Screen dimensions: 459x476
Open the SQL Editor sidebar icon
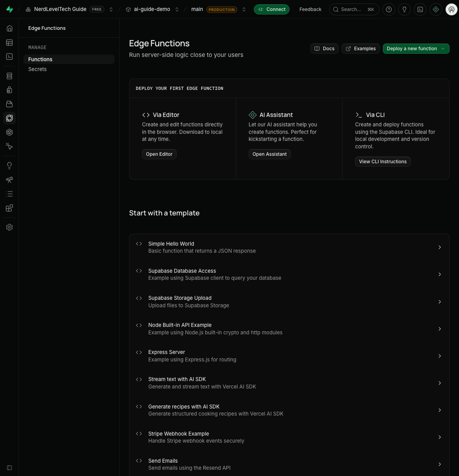coord(9,57)
